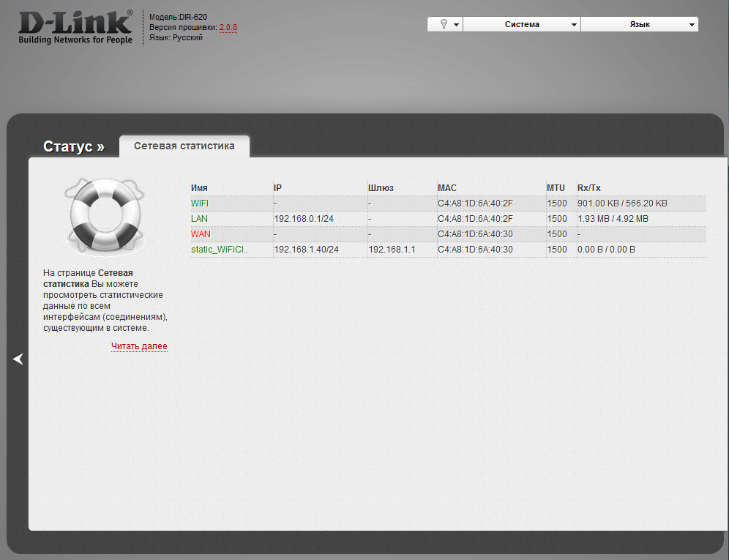
Task: Click the LAN IP 192.168.0.1/24 cell
Action: 304,219
